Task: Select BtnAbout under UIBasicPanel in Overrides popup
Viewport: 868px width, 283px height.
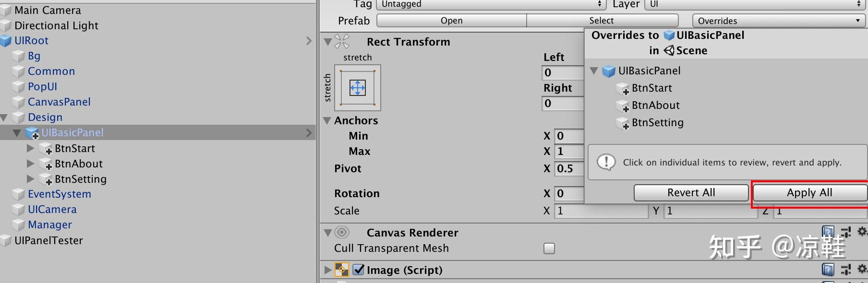Action: [656, 105]
